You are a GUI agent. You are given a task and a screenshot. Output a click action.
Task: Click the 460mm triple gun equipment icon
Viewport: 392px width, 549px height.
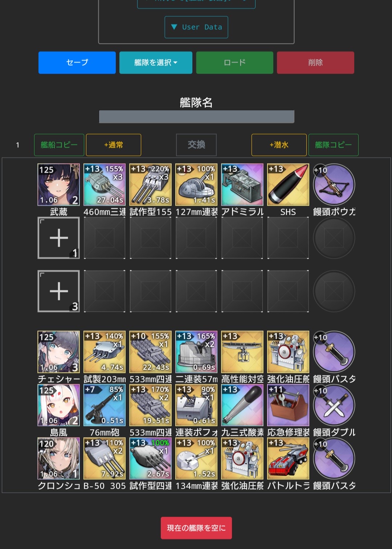[105, 185]
